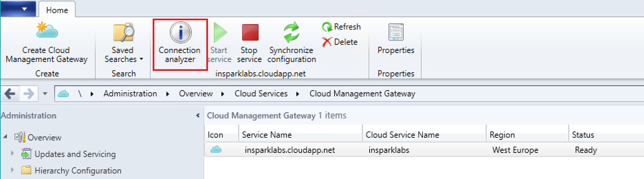This screenshot has width=644, height=179.
Task: Open the Properties ribbon icon
Action: [395, 33]
